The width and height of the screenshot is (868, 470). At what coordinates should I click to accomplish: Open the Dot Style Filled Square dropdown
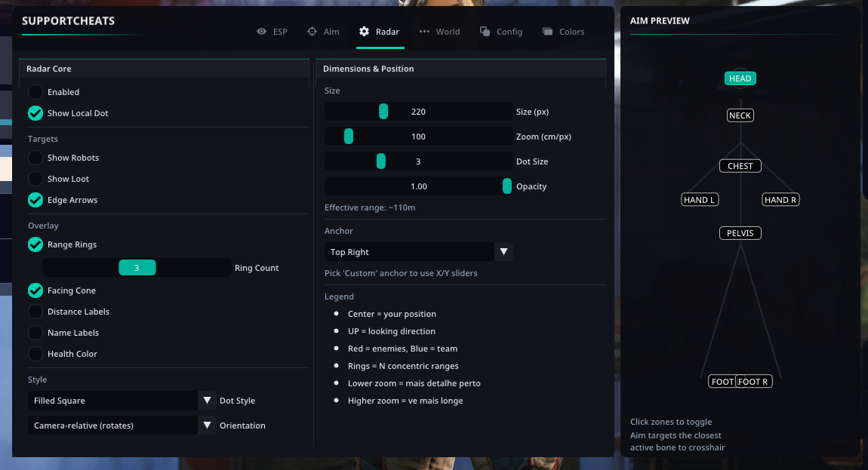(122, 401)
